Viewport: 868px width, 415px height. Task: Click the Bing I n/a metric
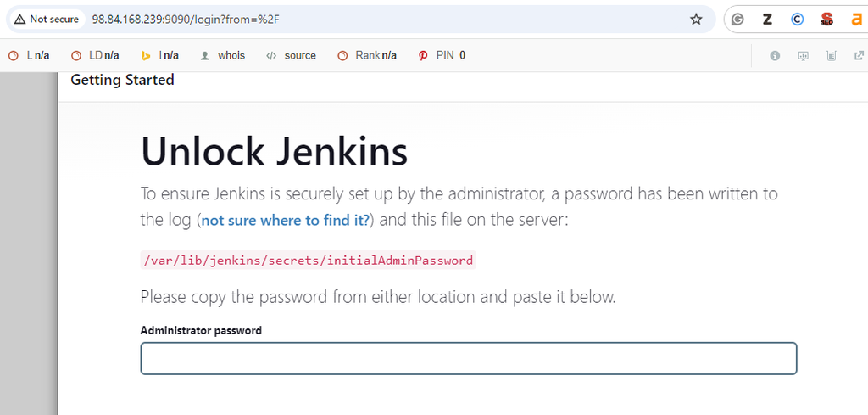coord(159,55)
